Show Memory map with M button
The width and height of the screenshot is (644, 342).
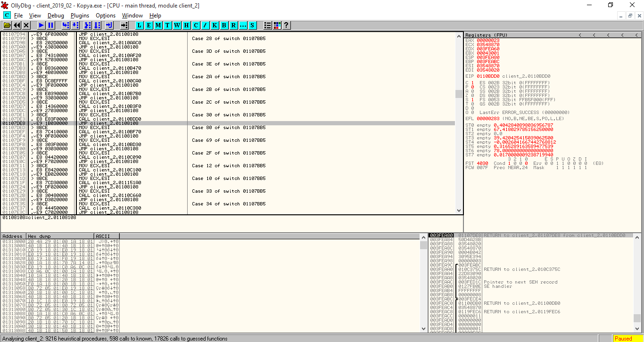pyautogui.click(x=158, y=25)
